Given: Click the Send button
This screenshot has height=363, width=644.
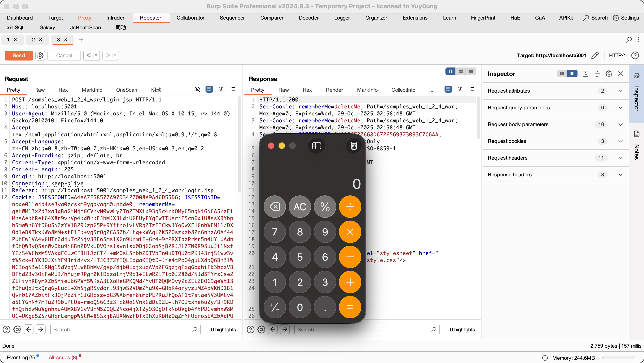Looking at the screenshot, I should click(19, 55).
